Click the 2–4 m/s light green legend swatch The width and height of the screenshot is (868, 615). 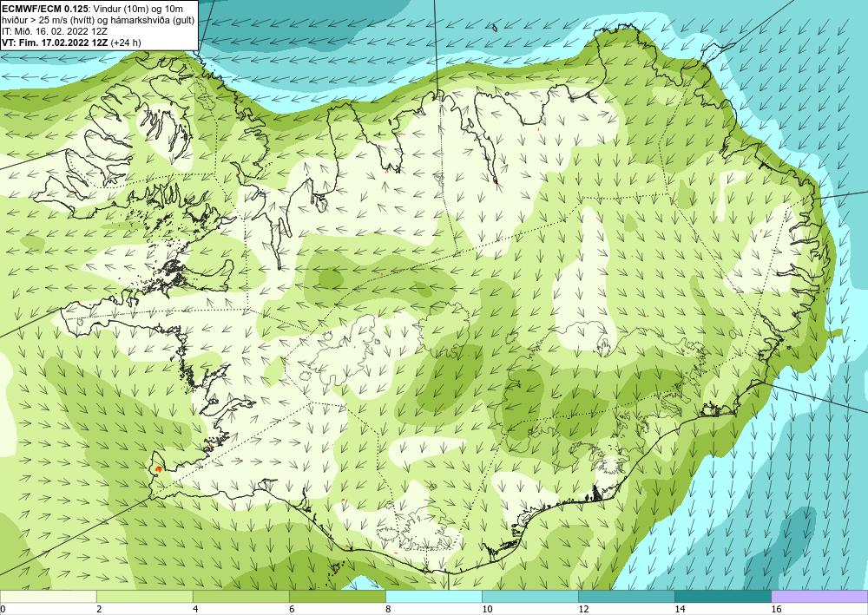coord(144,596)
